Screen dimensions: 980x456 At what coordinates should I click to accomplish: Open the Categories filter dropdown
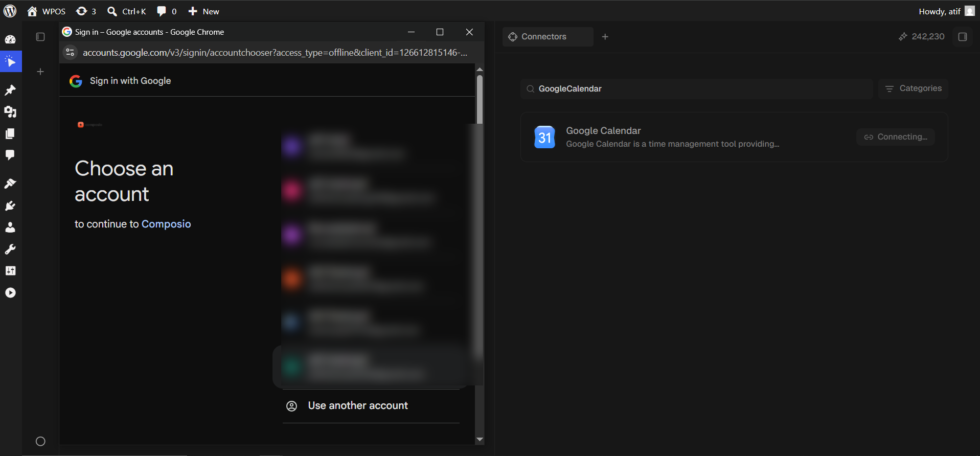coord(913,88)
